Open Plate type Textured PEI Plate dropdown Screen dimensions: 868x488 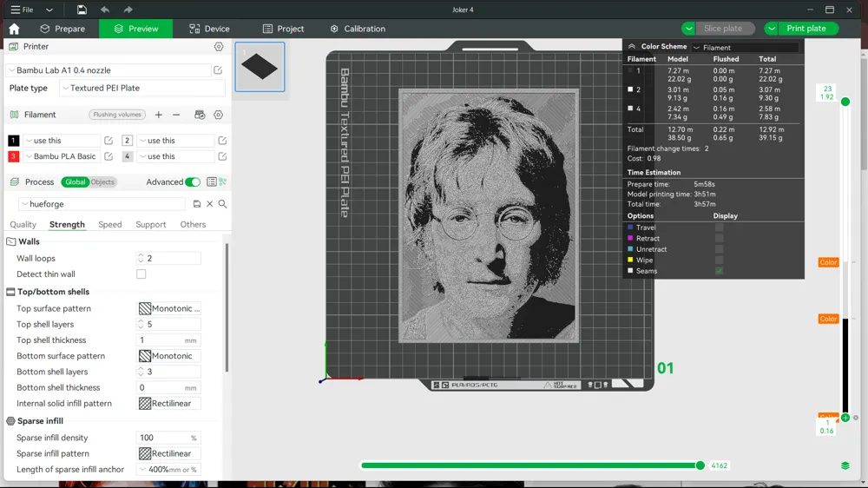(142, 88)
